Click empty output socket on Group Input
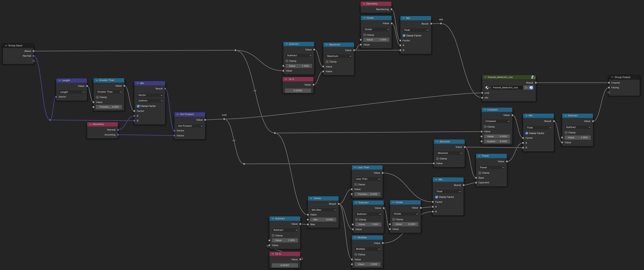Viewport: 644px width, 270px height. click(x=34, y=61)
